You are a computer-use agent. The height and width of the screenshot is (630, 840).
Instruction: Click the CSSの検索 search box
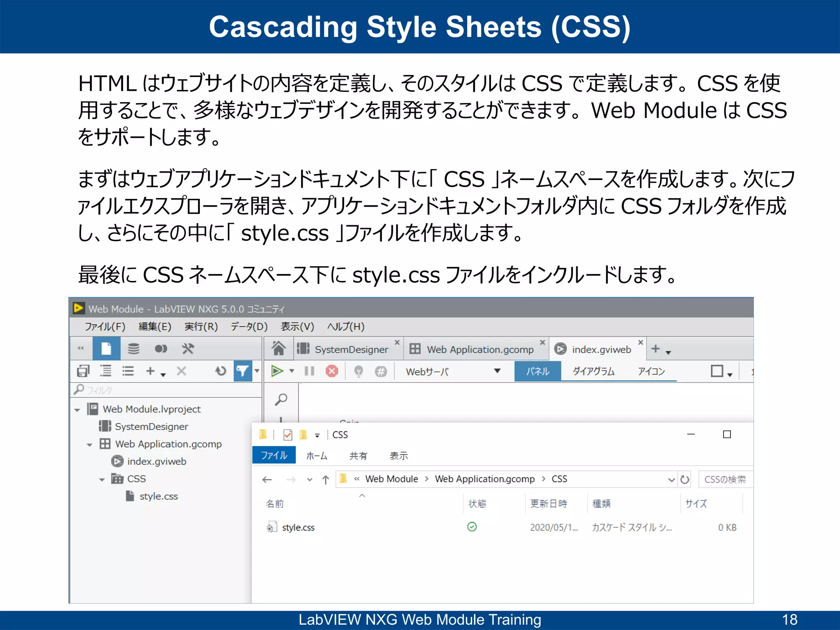(x=725, y=479)
